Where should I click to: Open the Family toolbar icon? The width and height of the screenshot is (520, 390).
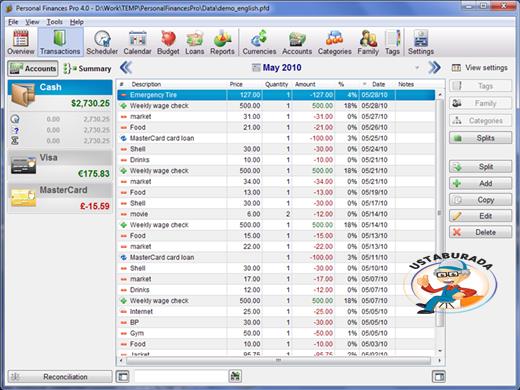[x=368, y=42]
